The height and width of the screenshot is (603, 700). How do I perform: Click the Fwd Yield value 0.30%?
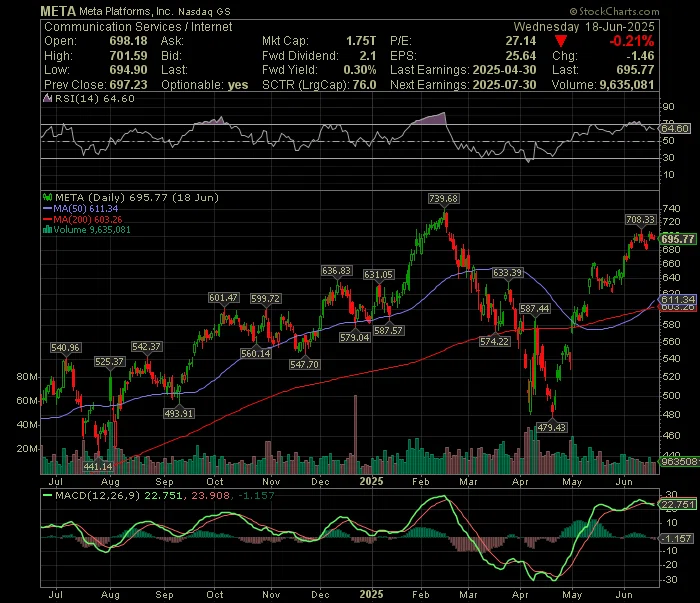360,70
